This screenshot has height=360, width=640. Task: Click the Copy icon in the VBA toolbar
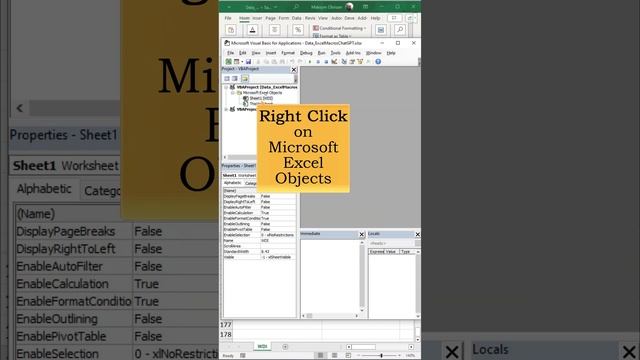[266, 62]
